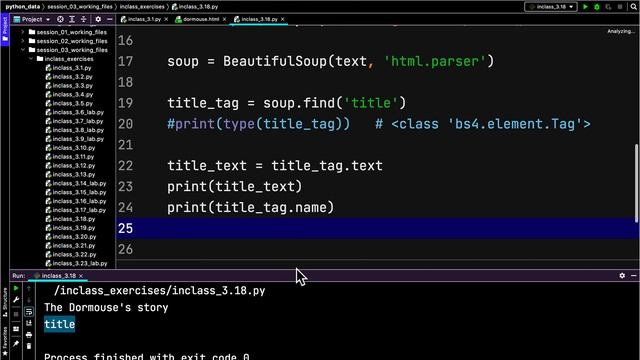Screen dimensions: 640x360
Task: Place cursor on editor line 25
Action: click(378, 228)
